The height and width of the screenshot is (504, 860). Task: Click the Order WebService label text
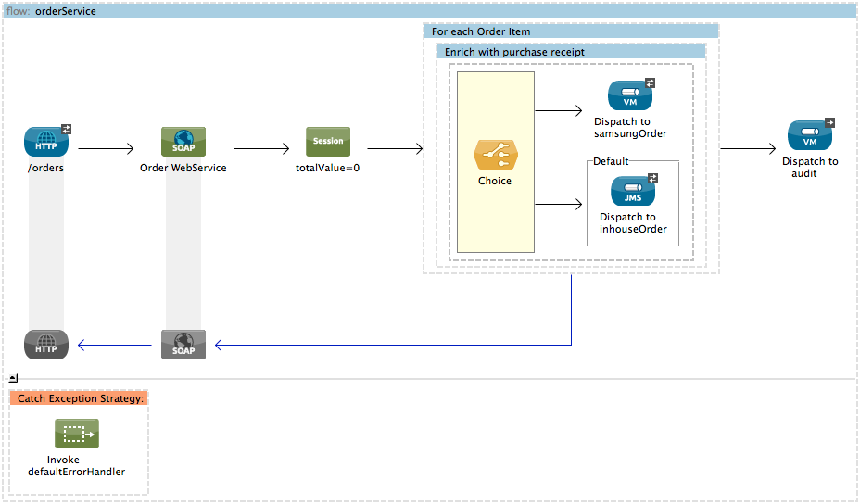pyautogui.click(x=183, y=169)
